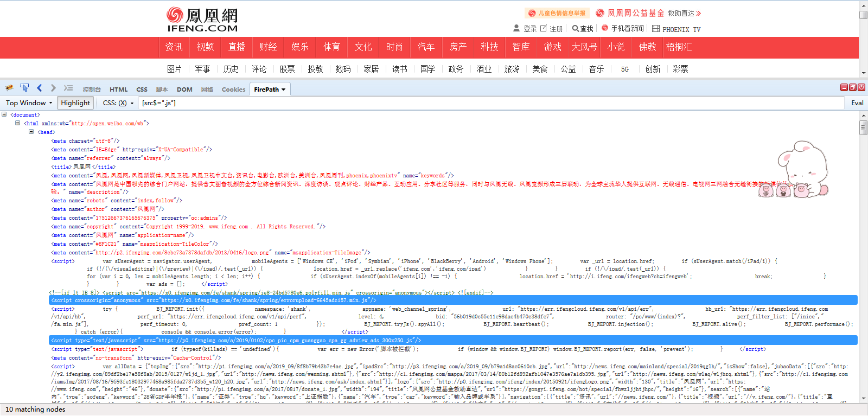Click the phoenix icon beside 手机看新闻
868x416 pixels.
point(605,28)
